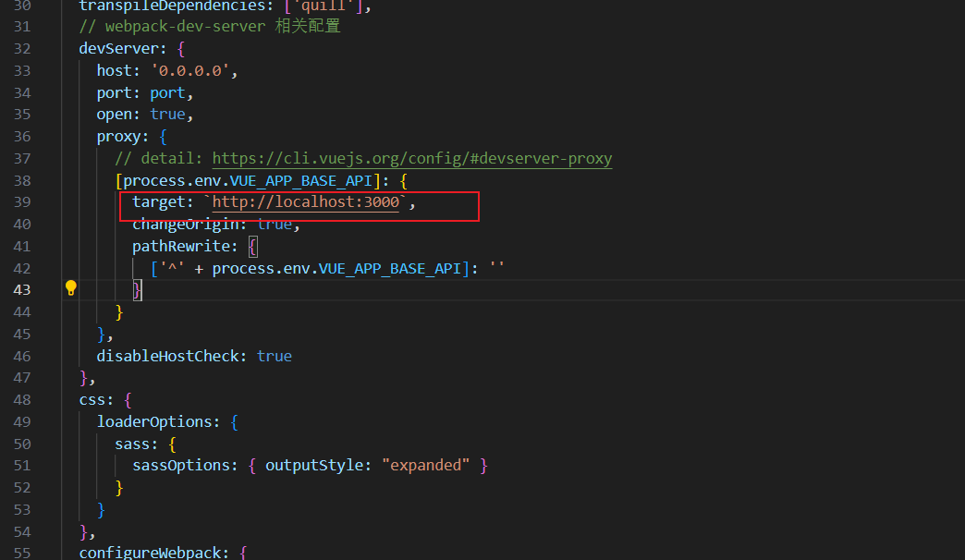This screenshot has height=560, width=965.
Task: Click VUE_APP_BASE_API on line 42
Action: coord(390,268)
